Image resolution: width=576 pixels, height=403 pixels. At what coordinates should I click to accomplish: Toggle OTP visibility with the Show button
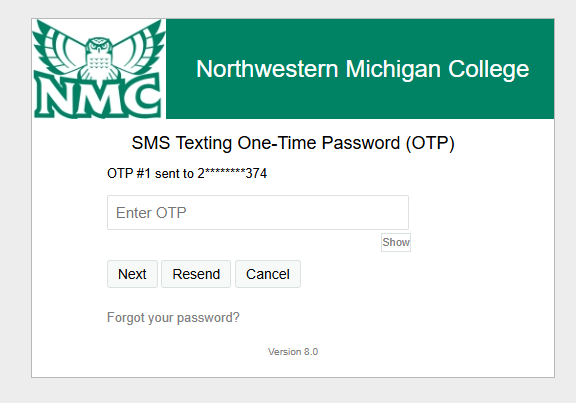point(396,242)
